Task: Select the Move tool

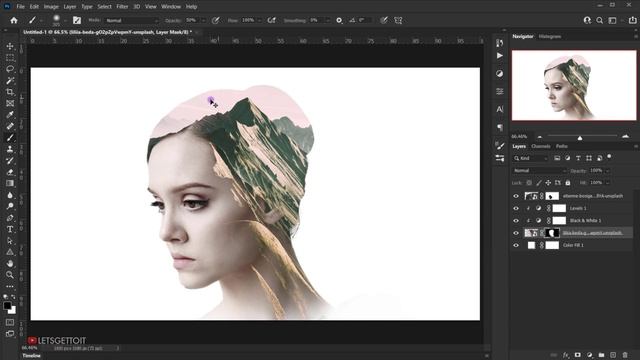Action: click(x=10, y=46)
